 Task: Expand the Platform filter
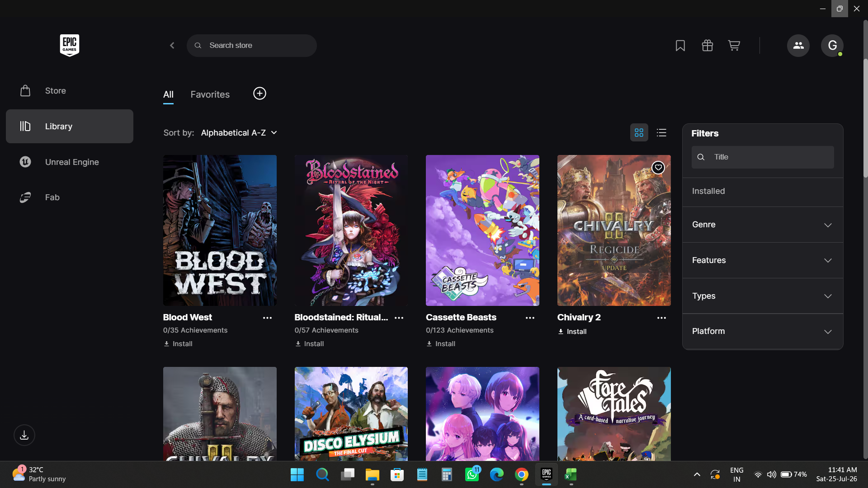click(763, 331)
